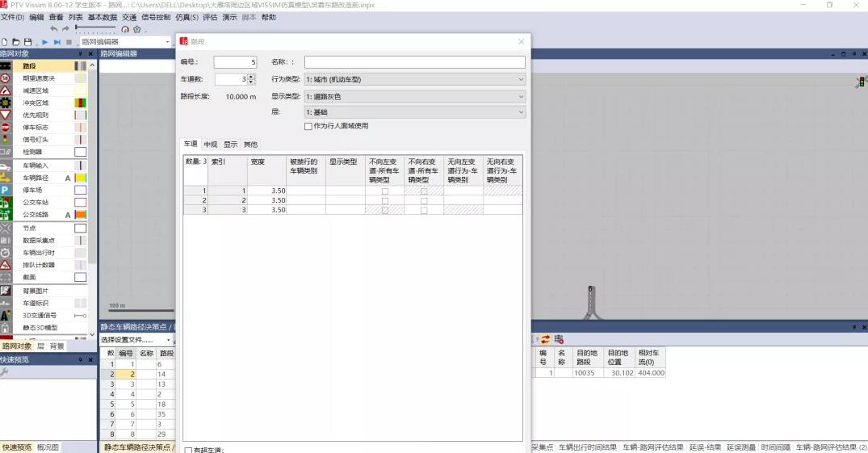This screenshot has height=453, width=868.
Task: Click the undo arrow in toolbar
Action: click(x=54, y=29)
